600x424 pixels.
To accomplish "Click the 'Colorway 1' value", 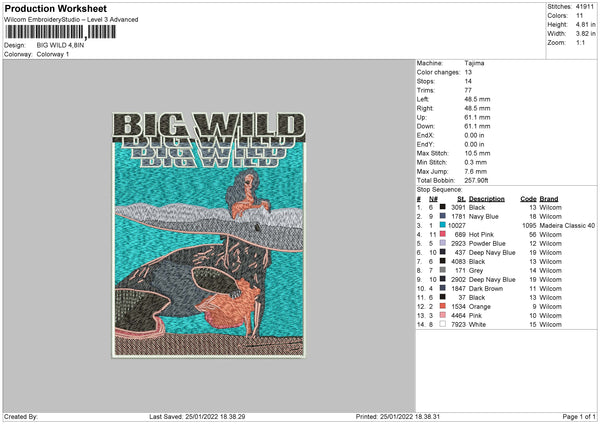I will pos(53,54).
